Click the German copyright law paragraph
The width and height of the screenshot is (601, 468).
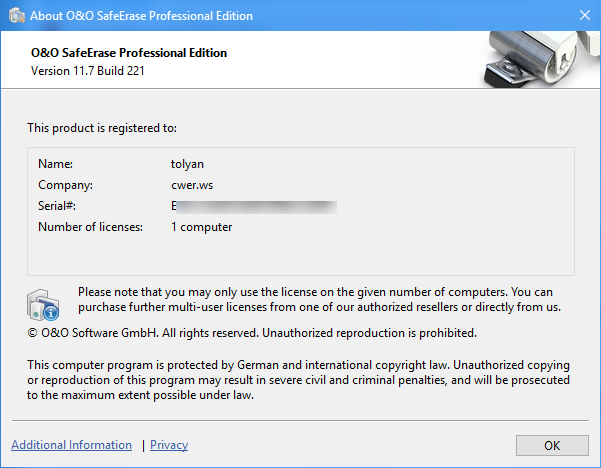[298, 380]
